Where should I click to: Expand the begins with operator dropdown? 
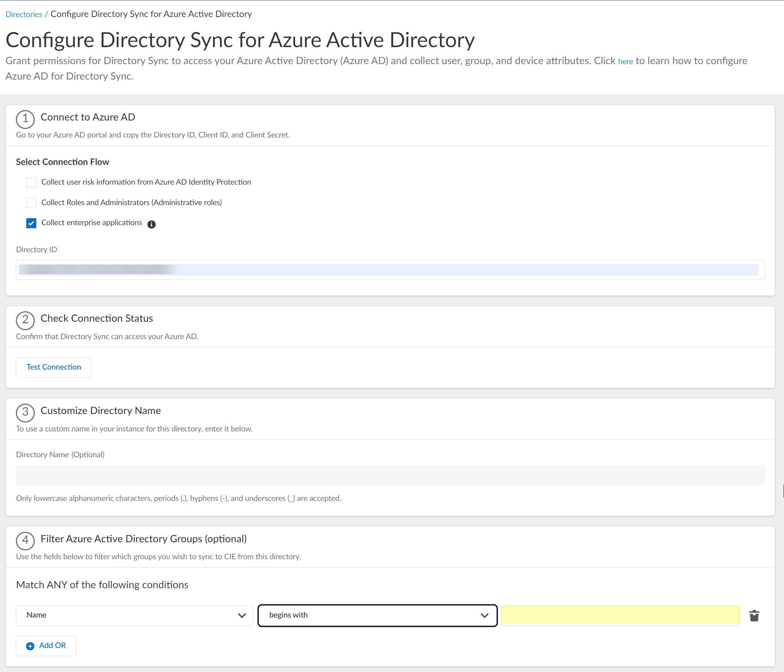tap(377, 615)
